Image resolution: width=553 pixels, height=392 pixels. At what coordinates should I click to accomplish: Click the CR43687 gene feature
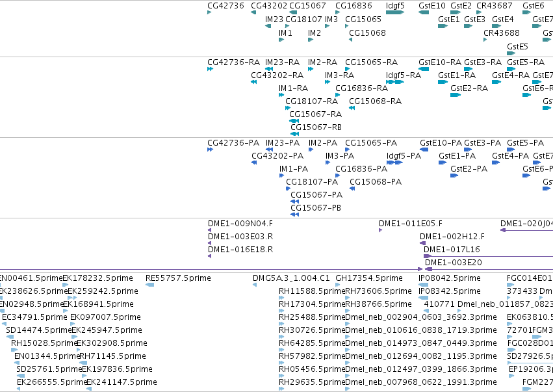click(478, 12)
